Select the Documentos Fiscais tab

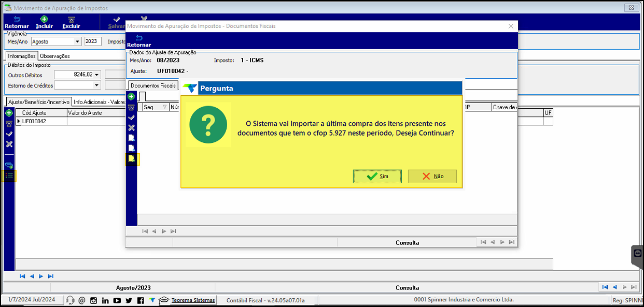[x=153, y=85]
